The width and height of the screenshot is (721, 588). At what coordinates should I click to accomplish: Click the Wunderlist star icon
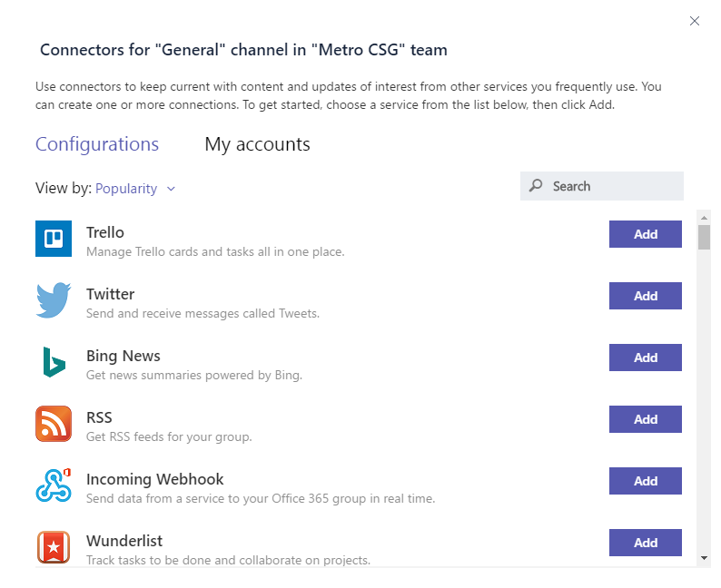[x=54, y=546]
